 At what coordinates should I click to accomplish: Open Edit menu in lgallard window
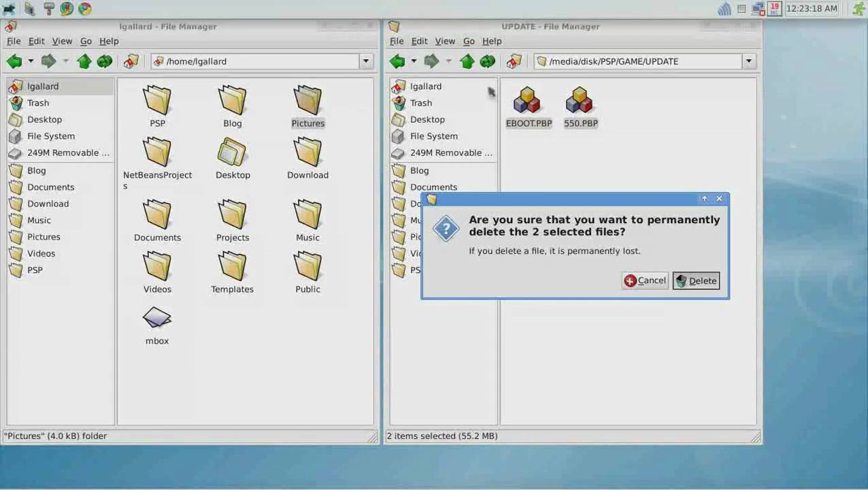point(36,41)
